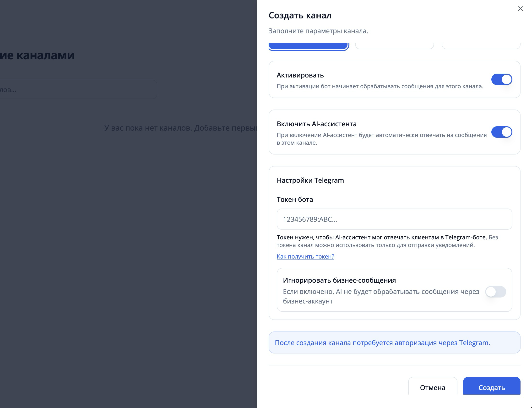Enable Игнорировать бизнес-сообщения switch
This screenshot has width=532, height=408.
pos(495,292)
